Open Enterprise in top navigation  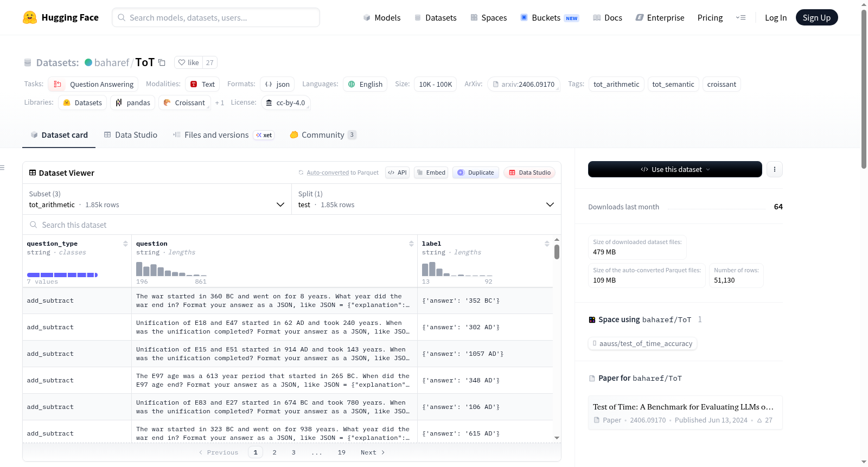click(660, 17)
